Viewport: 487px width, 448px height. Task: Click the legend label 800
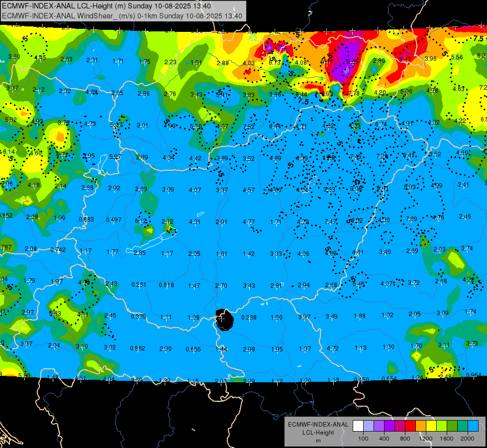[405, 439]
